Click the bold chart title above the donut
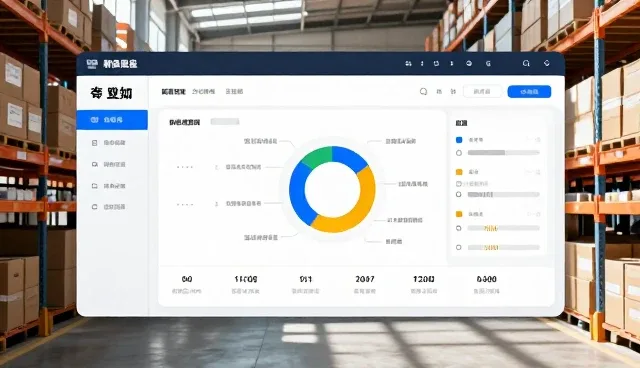The height and width of the screenshot is (368, 640). coord(184,122)
